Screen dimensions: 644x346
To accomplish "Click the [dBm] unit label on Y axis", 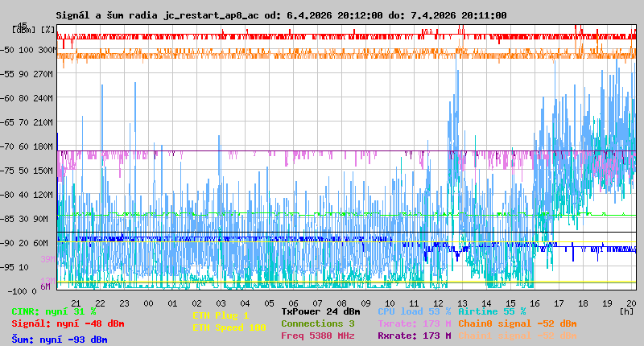I will [24, 29].
